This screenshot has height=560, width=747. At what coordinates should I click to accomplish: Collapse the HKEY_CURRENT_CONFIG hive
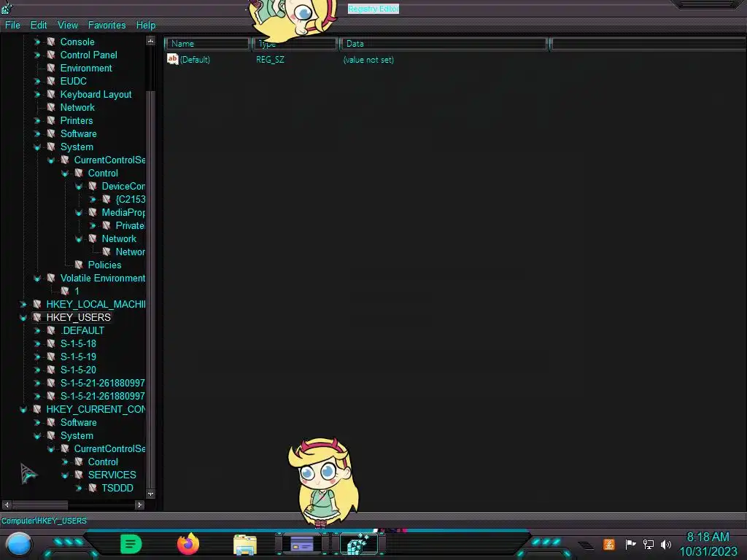click(x=23, y=410)
